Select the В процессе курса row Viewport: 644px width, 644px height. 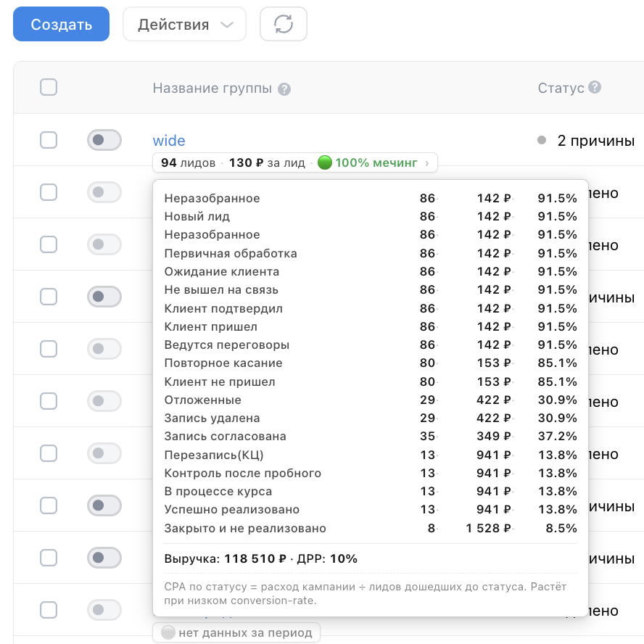371,491
